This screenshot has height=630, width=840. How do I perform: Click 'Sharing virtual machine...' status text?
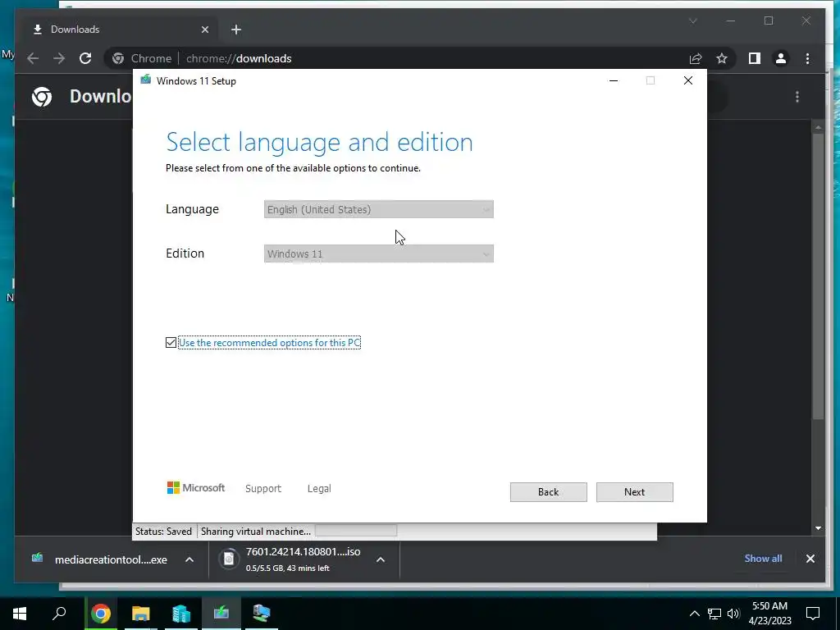tap(256, 532)
